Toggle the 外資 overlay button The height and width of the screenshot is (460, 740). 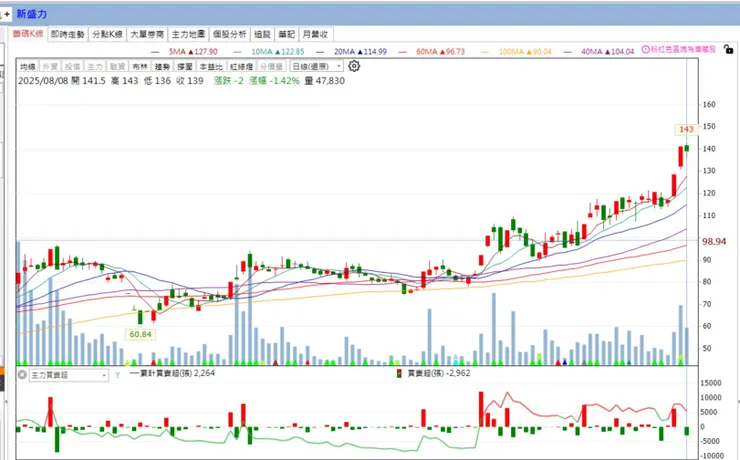(x=50, y=67)
